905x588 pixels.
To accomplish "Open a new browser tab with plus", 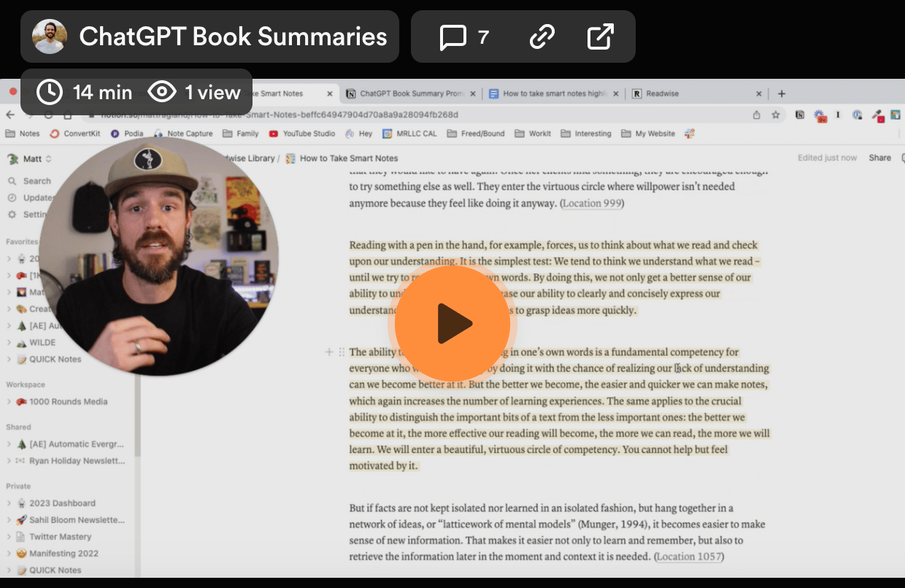I will [782, 93].
